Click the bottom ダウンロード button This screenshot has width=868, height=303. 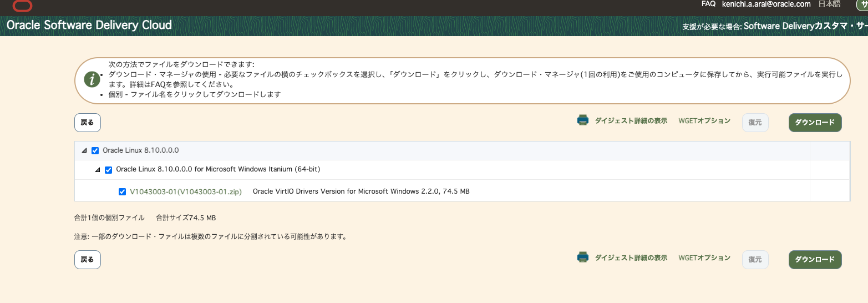tap(815, 259)
